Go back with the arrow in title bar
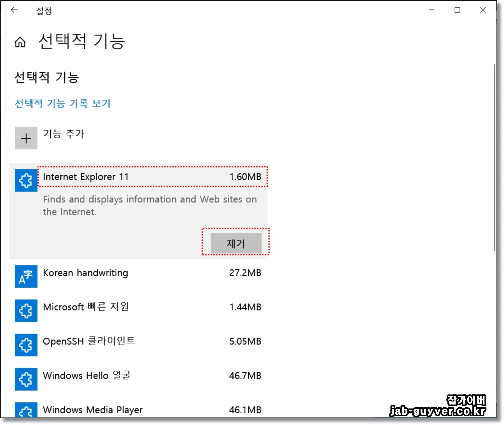This screenshot has height=425, width=504. [x=14, y=10]
